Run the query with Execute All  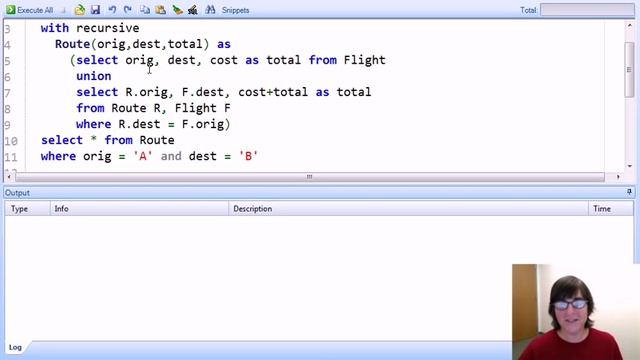30,10
